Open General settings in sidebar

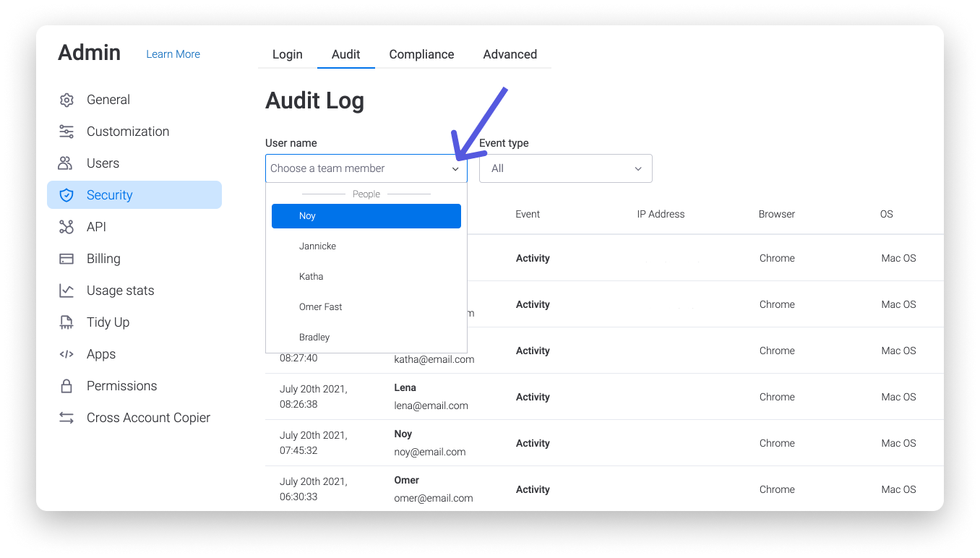(108, 100)
